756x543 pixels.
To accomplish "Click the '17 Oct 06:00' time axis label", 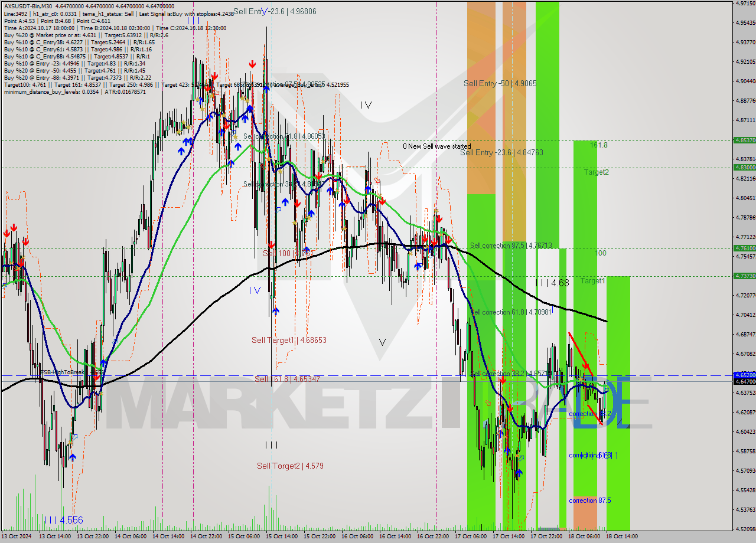I will point(470,537).
